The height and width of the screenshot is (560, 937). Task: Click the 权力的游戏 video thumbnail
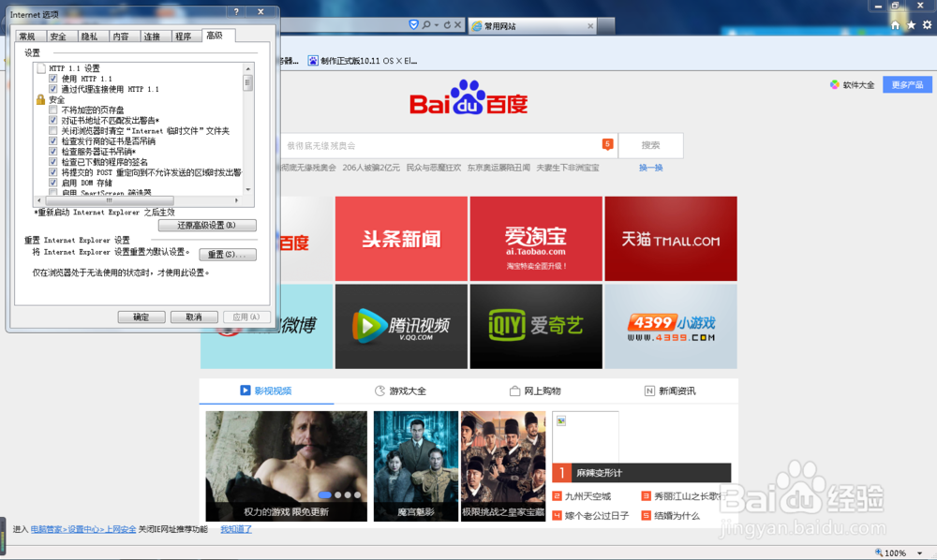tap(286, 465)
